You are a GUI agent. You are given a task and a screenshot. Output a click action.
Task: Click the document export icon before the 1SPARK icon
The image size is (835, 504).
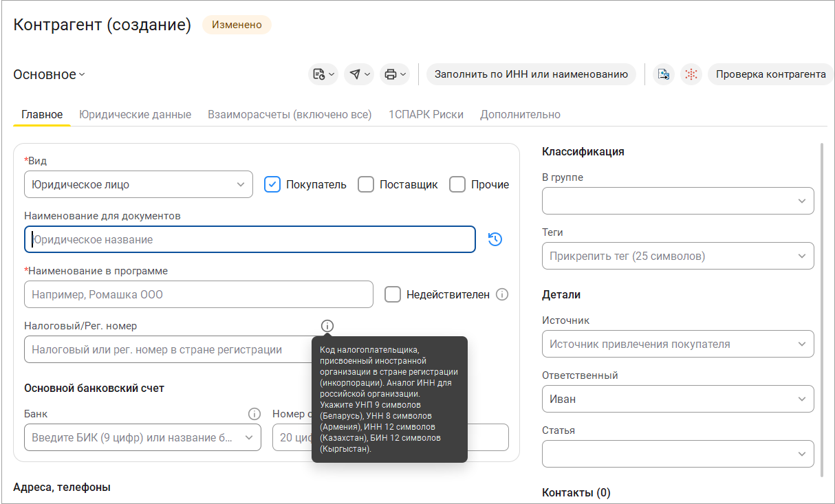664,74
